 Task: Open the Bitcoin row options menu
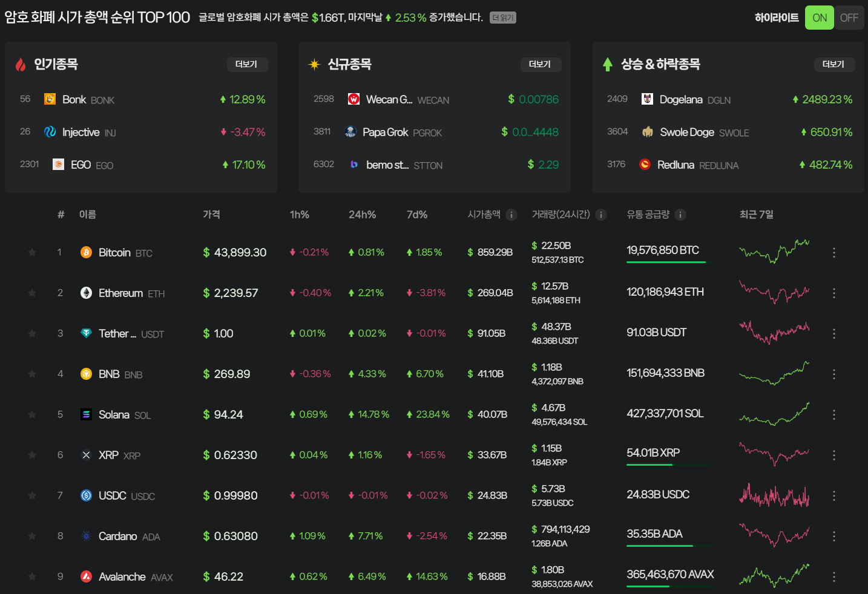(834, 252)
